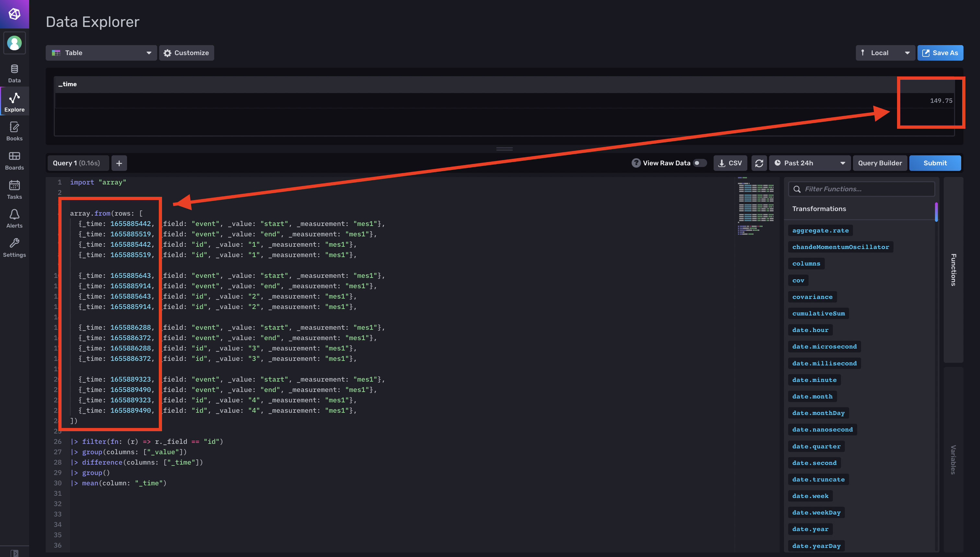Insert the date.year function
This screenshot has width=980, height=557.
click(810, 529)
